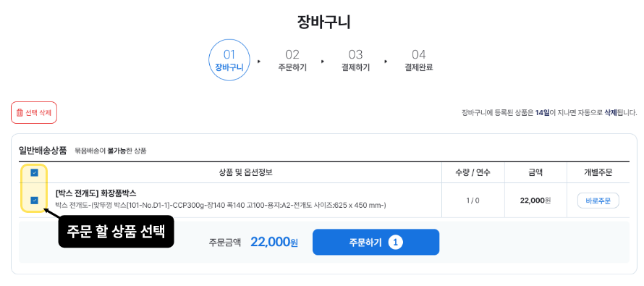This screenshot has height=286, width=644.
Task: Go to step 04 결제완료
Action: click(419, 60)
